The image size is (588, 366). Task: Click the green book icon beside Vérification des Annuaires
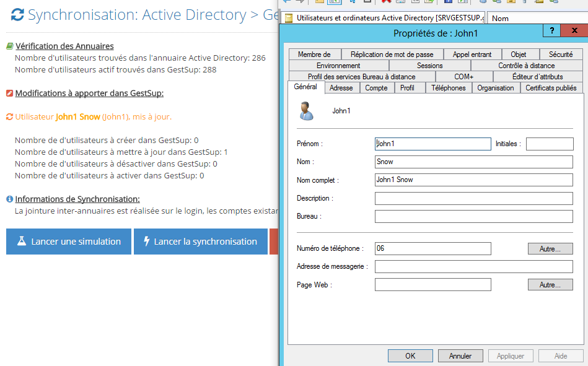(10, 46)
